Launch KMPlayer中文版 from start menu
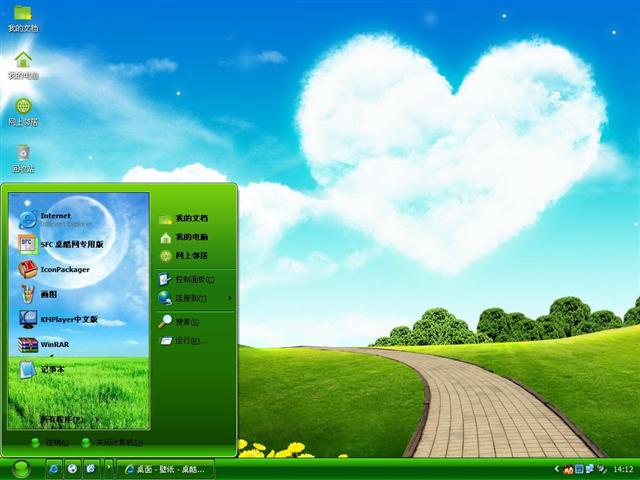 pyautogui.click(x=58, y=319)
